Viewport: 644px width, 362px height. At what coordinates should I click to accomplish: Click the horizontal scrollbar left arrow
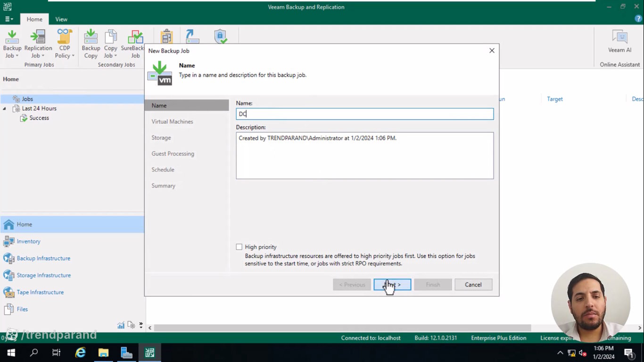(x=150, y=328)
